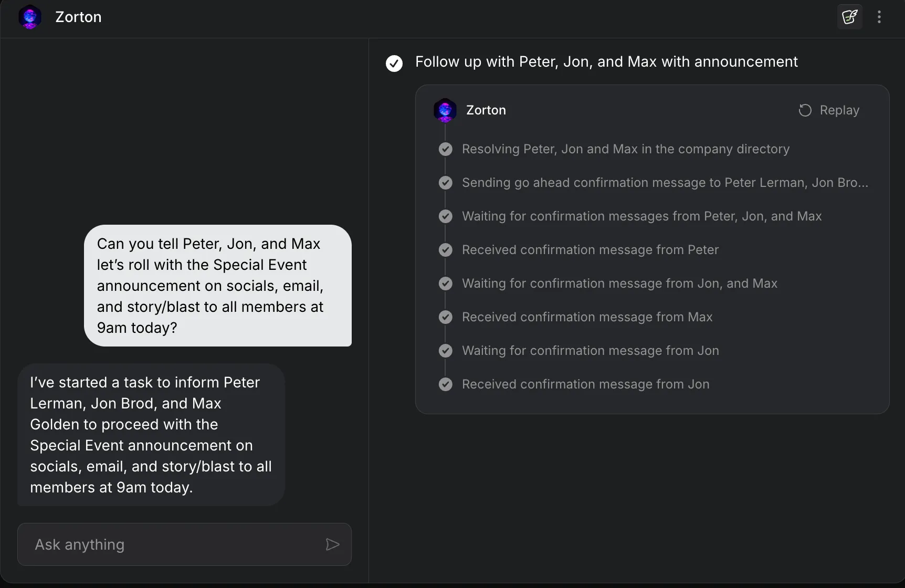Click the checkmark beside Received confirmation from Max
905x588 pixels.
(x=446, y=317)
